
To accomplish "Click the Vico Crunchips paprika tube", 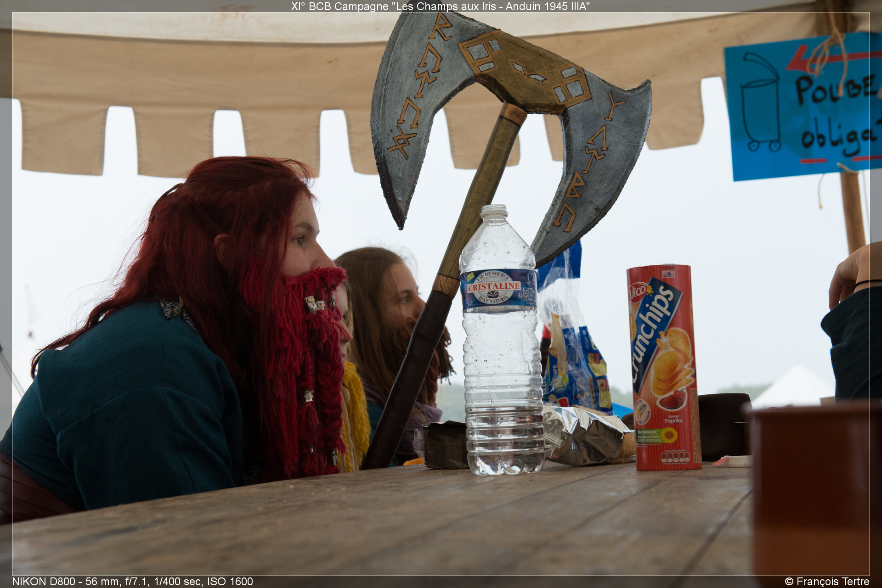I will [664, 367].
